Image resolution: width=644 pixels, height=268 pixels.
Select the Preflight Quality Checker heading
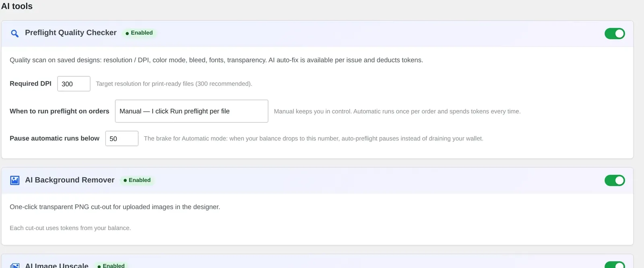point(71,33)
